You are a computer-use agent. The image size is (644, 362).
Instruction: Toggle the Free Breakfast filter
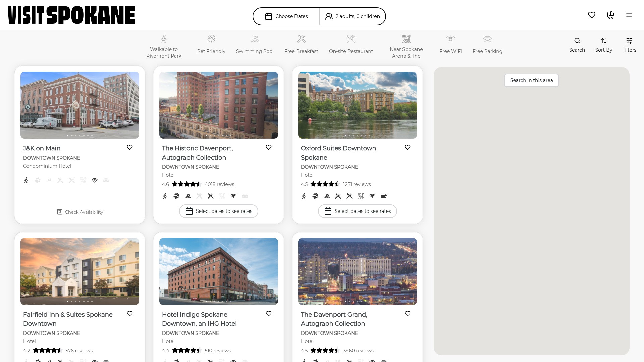coord(301,44)
